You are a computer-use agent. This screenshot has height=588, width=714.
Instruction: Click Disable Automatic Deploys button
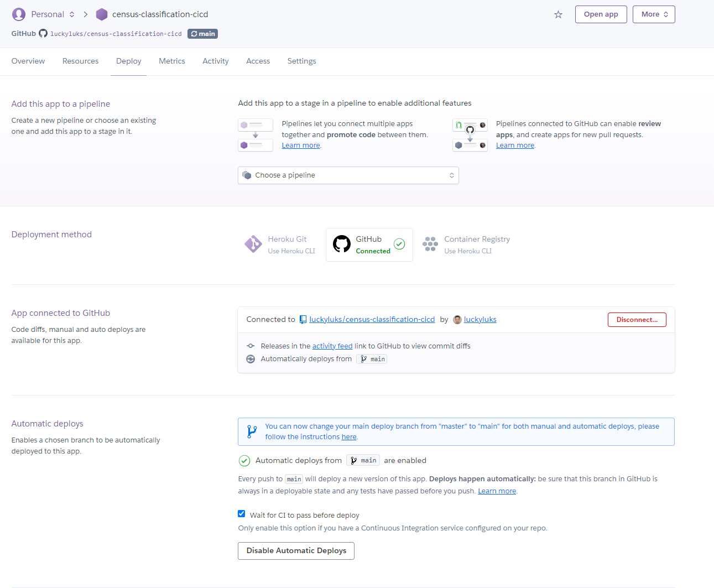coord(296,551)
